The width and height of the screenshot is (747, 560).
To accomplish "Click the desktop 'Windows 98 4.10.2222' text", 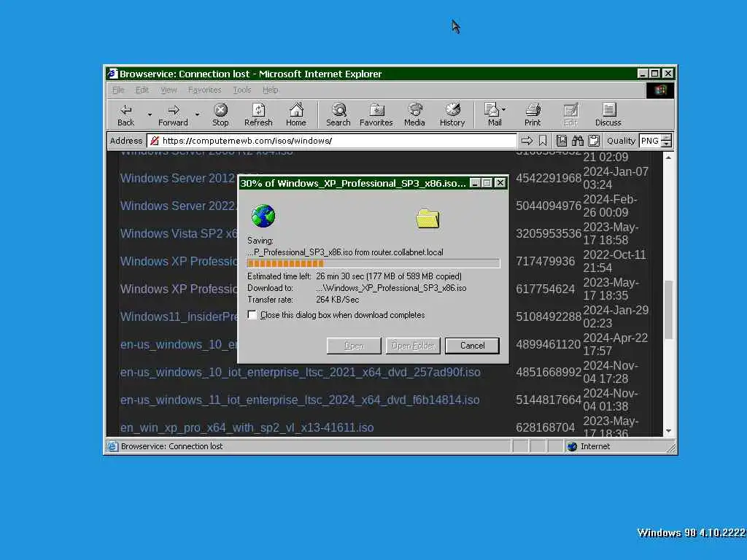I will point(692,532).
